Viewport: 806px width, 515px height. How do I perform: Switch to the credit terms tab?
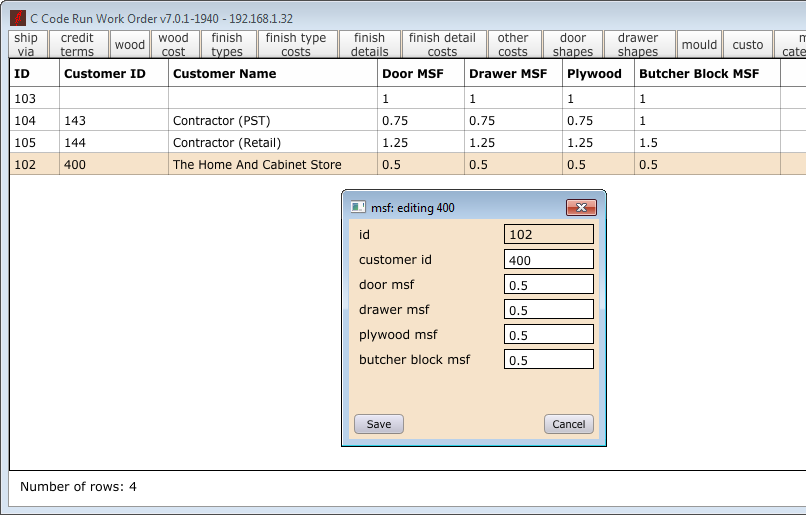coord(77,45)
